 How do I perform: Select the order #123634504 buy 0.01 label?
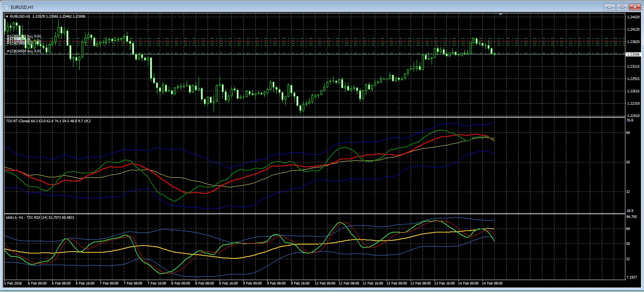pyautogui.click(x=24, y=51)
